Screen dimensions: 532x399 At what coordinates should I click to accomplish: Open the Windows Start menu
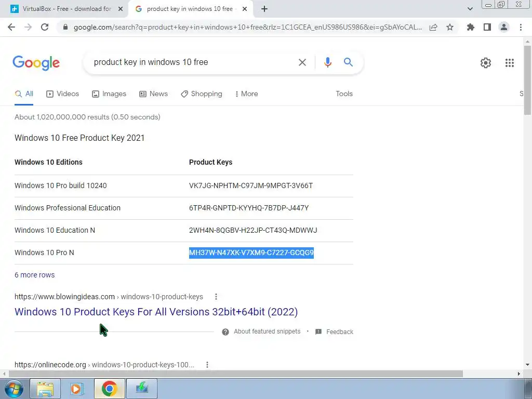click(x=14, y=389)
